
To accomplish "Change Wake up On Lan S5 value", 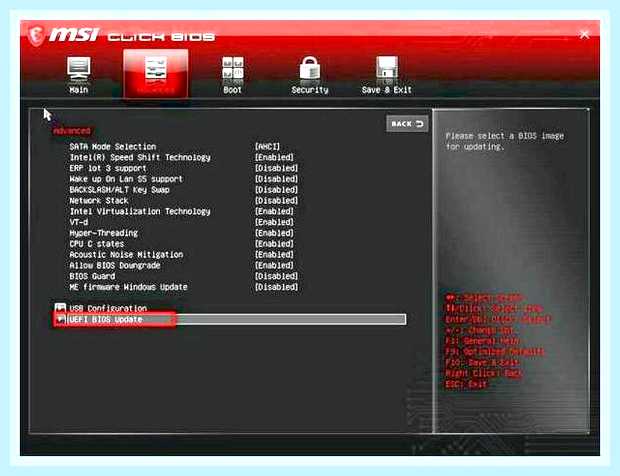I will click(x=276, y=179).
